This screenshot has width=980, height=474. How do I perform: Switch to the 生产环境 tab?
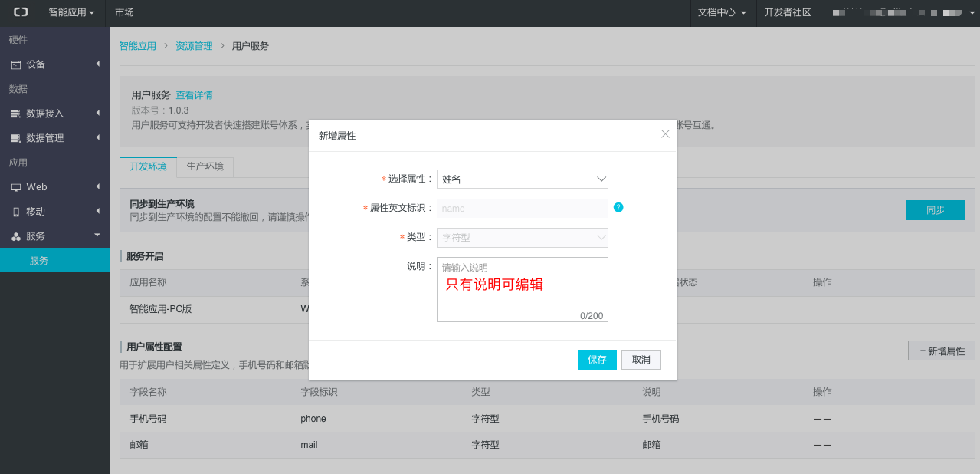coord(205,166)
